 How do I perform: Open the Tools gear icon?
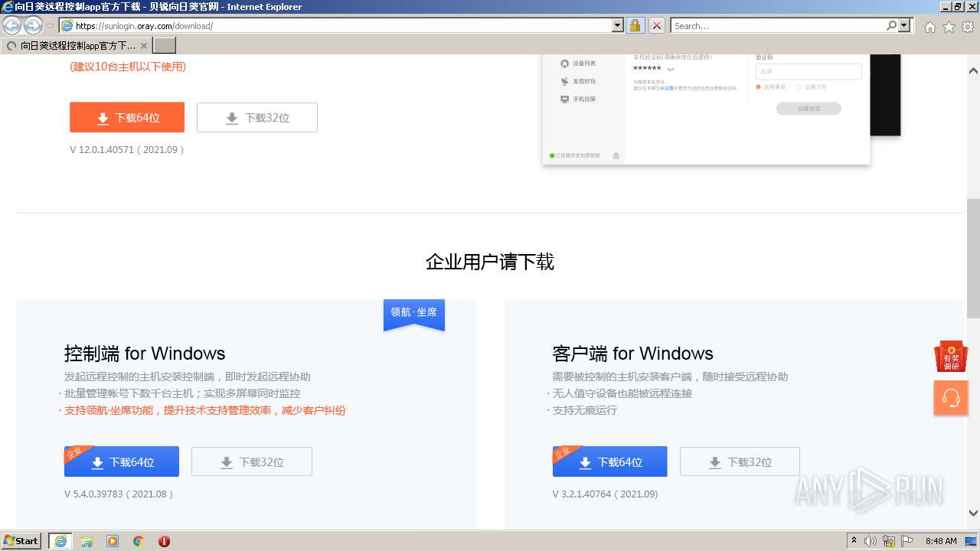(968, 27)
